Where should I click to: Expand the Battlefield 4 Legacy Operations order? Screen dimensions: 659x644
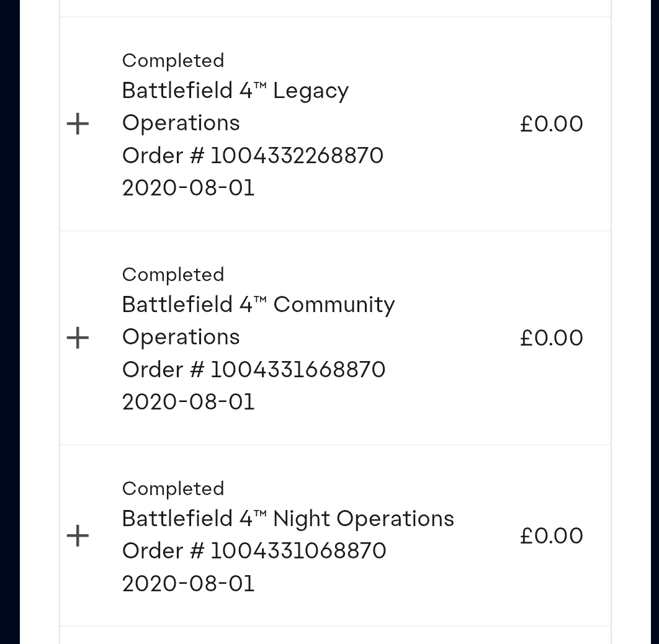(x=78, y=124)
